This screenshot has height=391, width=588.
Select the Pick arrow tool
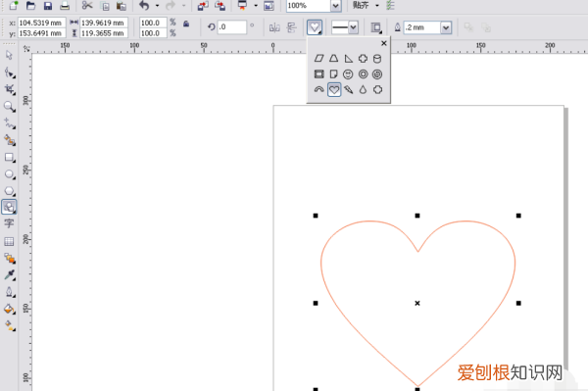coord(9,56)
